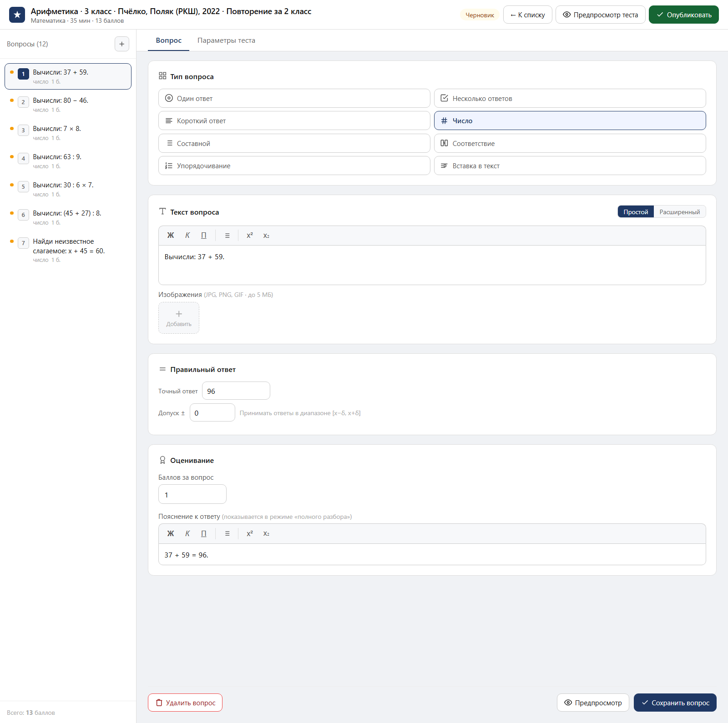Image resolution: width=728 pixels, height=723 pixels.
Task: Apply italic (К) in question text toolbar
Action: tap(187, 236)
